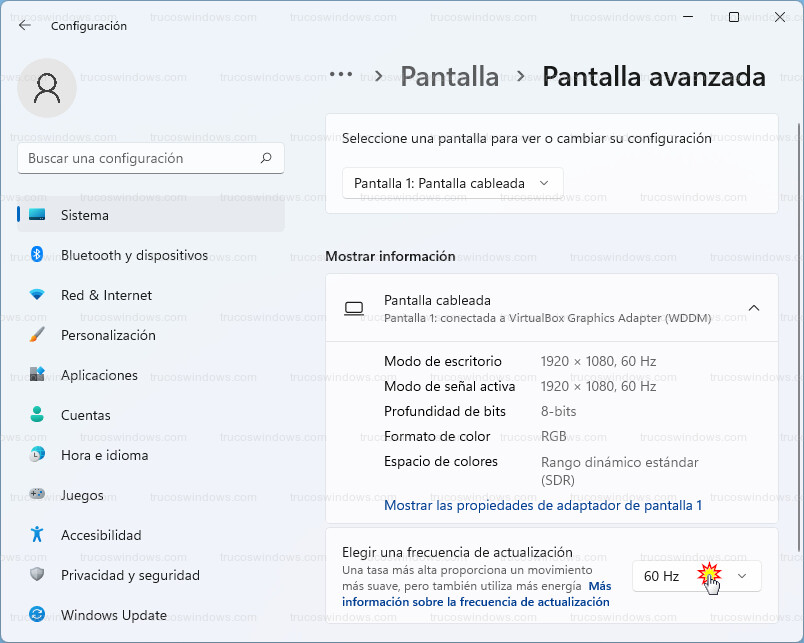The image size is (804, 643).
Task: Select Sistema in the sidebar
Action: pos(85,215)
